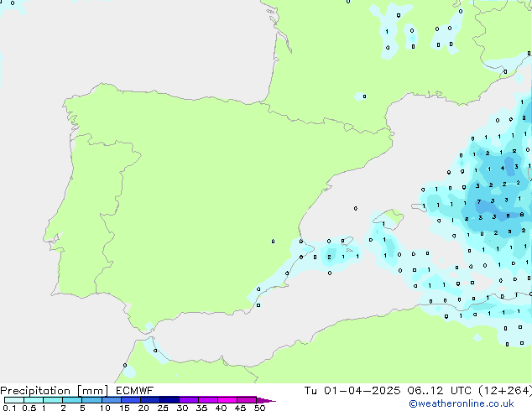Click the '10' legend scale label
The height and width of the screenshot is (411, 532).
[x=105, y=408]
